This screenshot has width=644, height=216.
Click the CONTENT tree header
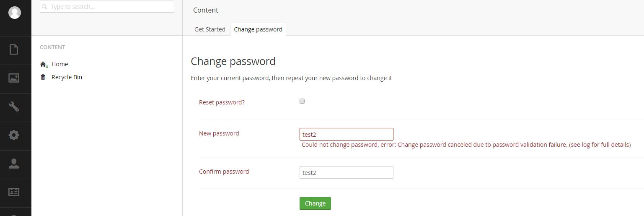coord(52,47)
